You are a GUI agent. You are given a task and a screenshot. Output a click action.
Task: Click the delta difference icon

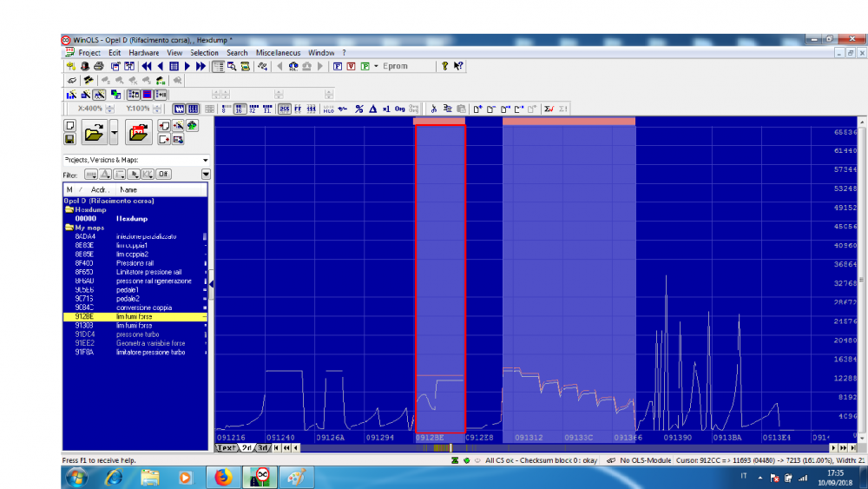point(372,109)
